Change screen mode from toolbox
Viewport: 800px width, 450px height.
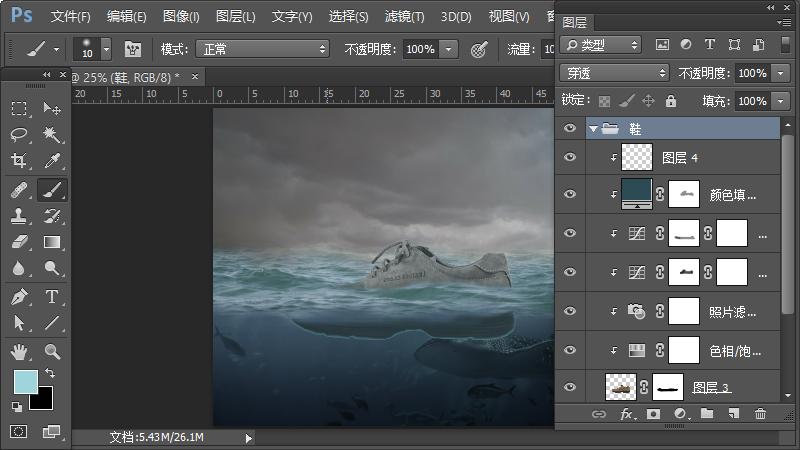coord(51,432)
